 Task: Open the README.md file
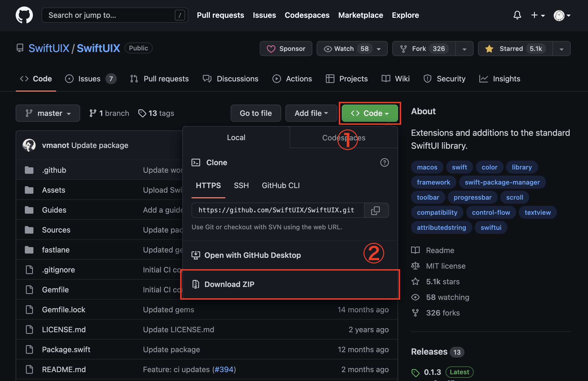coord(64,369)
